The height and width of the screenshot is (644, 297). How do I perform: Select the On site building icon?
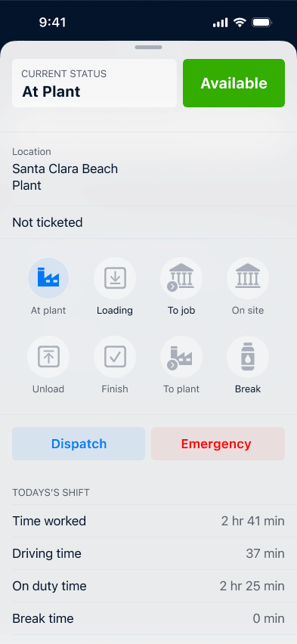[248, 278]
